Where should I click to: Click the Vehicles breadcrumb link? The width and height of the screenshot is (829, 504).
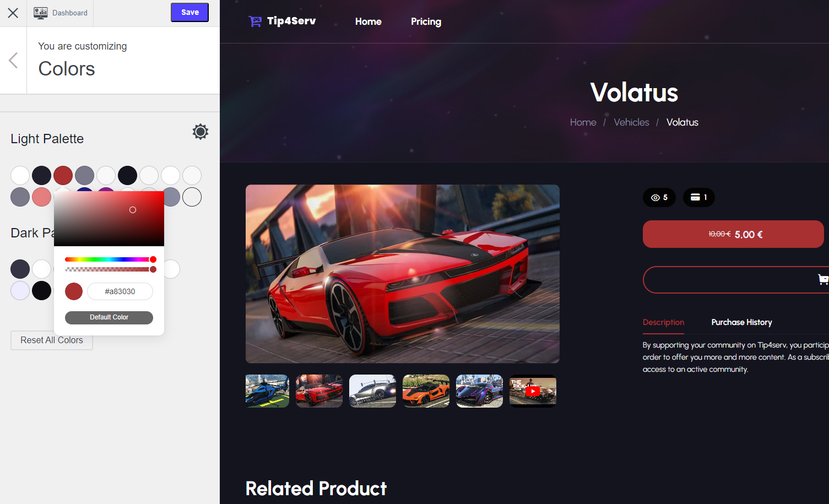pyautogui.click(x=631, y=122)
